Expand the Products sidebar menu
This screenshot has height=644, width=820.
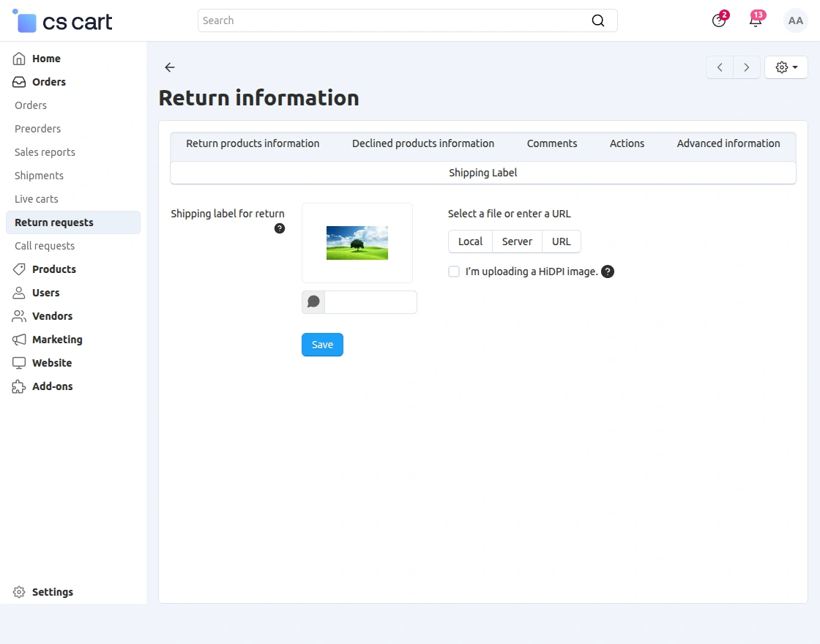click(x=53, y=269)
